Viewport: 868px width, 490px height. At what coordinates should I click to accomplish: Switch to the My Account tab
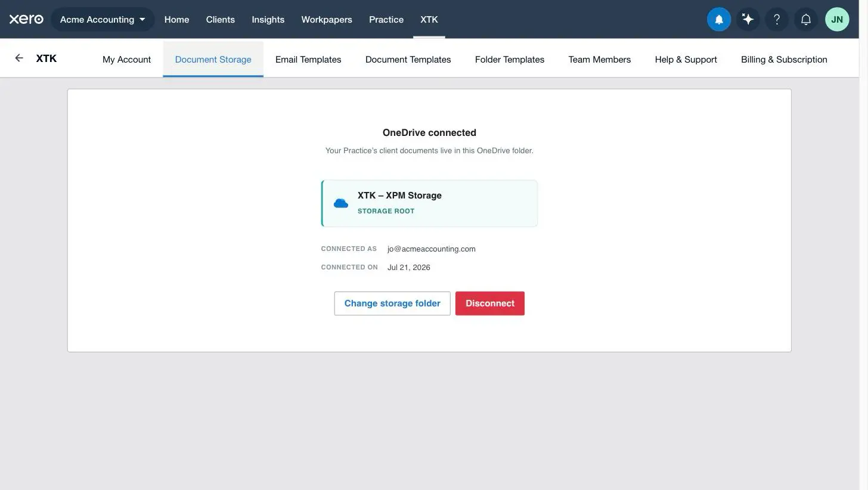126,59
